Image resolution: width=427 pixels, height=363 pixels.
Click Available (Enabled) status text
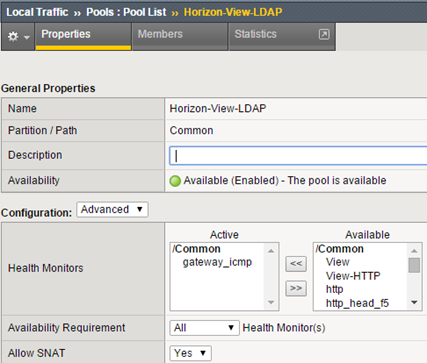point(285,181)
